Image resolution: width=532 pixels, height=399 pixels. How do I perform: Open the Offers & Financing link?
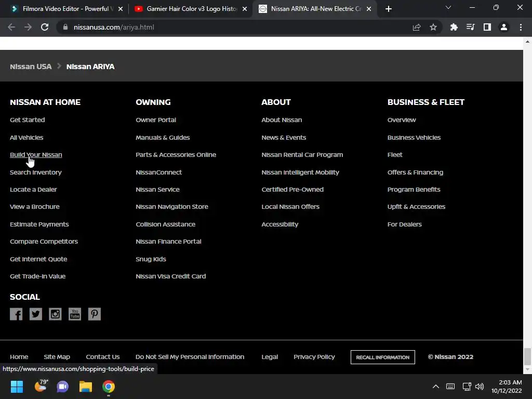415,172
